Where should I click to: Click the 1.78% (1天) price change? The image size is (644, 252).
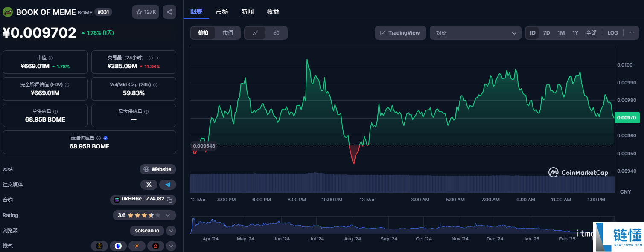(97, 33)
